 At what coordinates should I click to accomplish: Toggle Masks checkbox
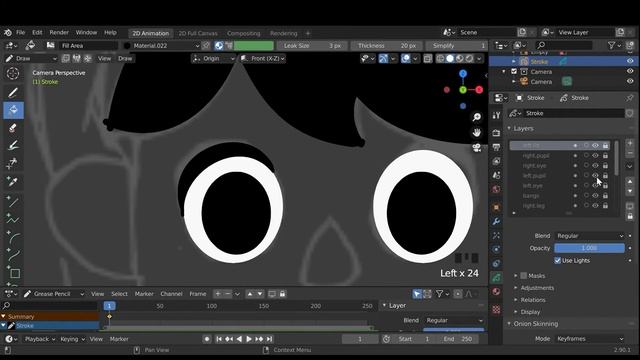pos(524,276)
